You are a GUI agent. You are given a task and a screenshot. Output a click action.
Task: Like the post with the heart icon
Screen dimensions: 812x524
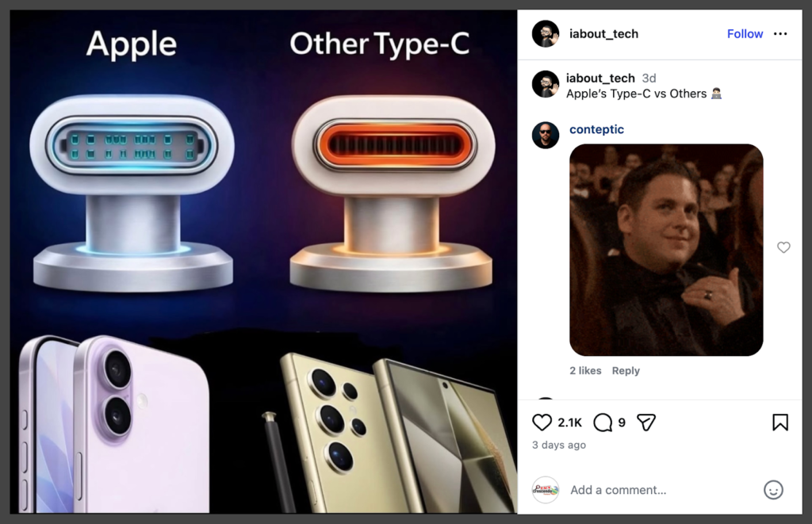[x=542, y=423]
